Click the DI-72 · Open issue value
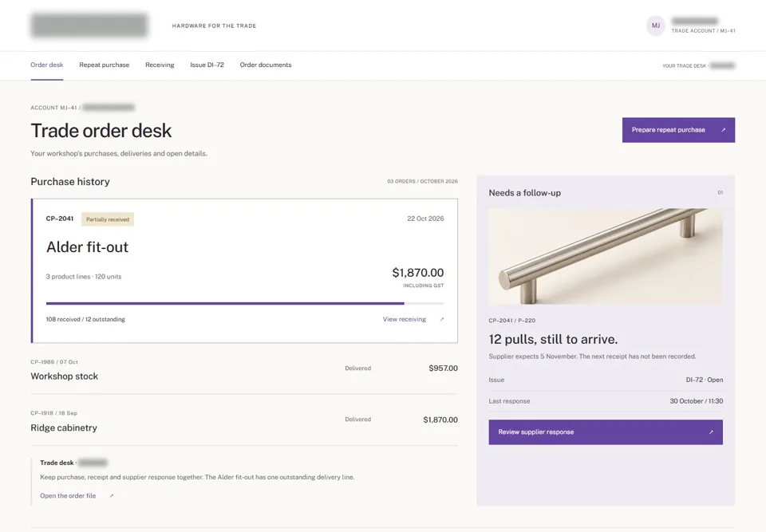The height and width of the screenshot is (532, 766). 704,380
